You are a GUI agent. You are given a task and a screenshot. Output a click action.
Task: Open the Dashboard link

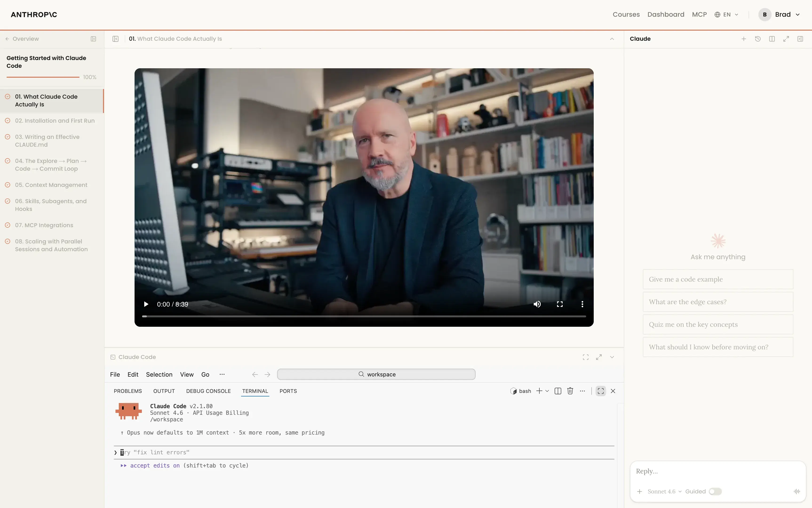point(666,14)
